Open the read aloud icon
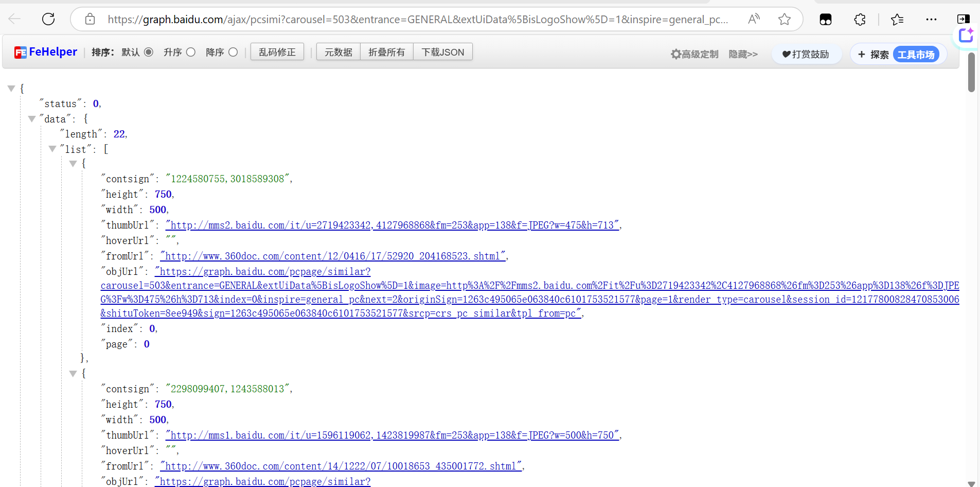The image size is (980, 487). 754,20
